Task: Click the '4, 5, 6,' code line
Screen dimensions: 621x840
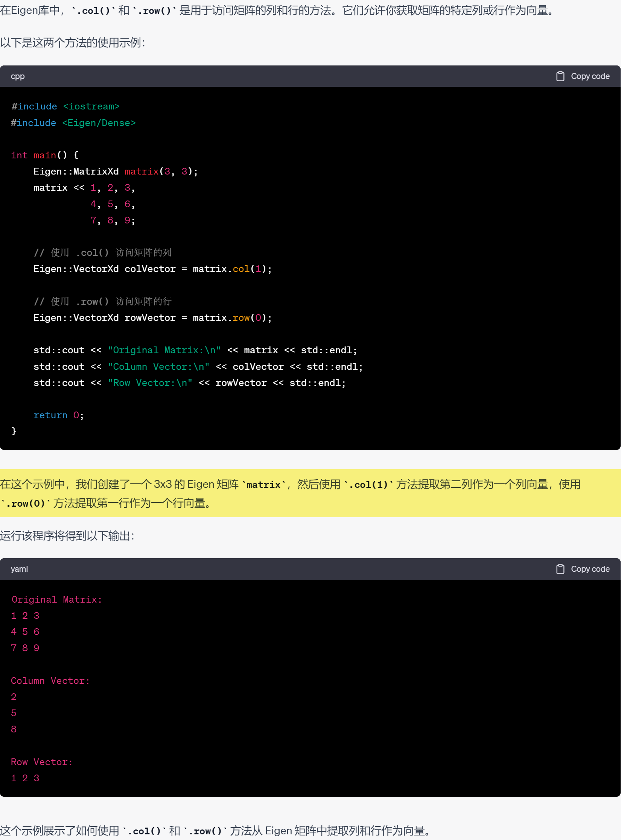Action: pyautogui.click(x=113, y=204)
